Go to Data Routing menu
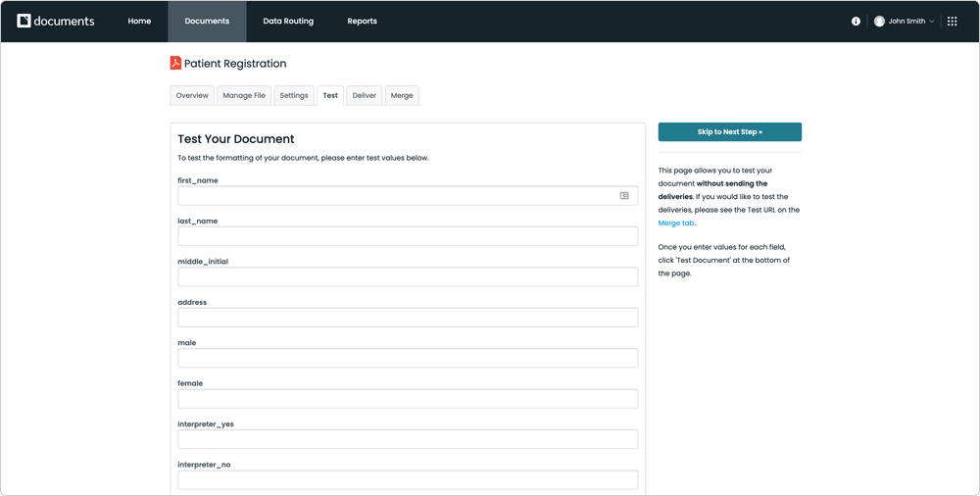Image resolution: width=980 pixels, height=496 pixels. pyautogui.click(x=288, y=22)
